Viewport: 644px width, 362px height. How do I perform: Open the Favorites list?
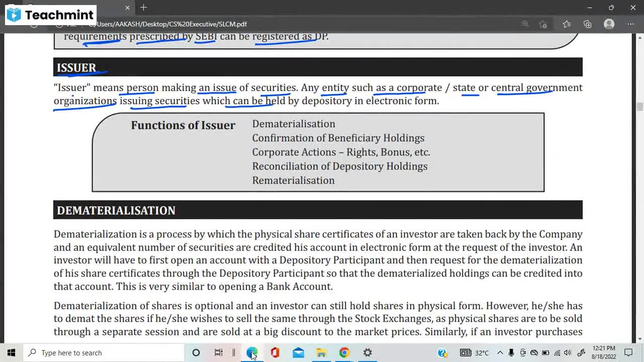coord(567,24)
